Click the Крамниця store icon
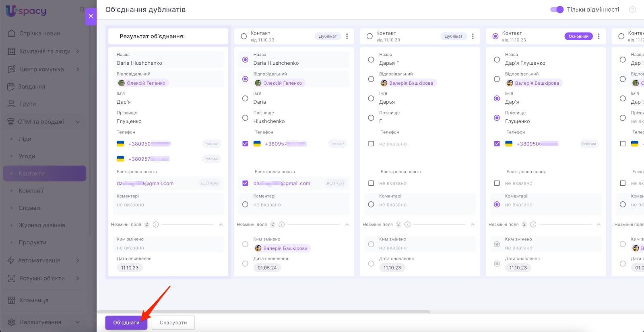Screen dimensions: 644x332 point(12,300)
